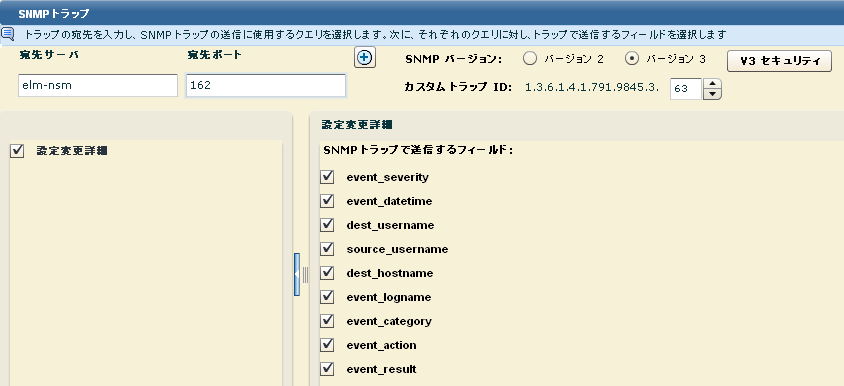
Task: Click the SNMP バージョン label
Action: point(453,59)
